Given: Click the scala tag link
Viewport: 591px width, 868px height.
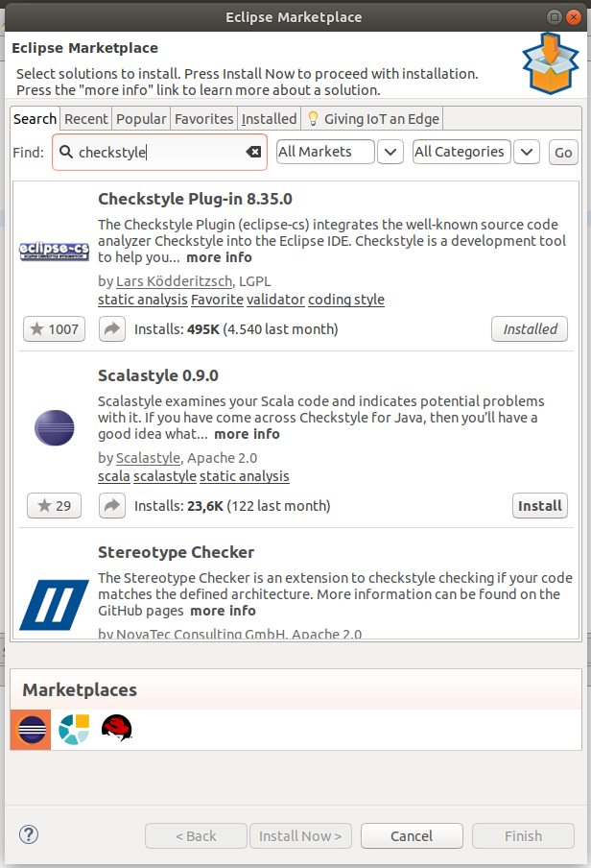Looking at the screenshot, I should tap(114, 476).
